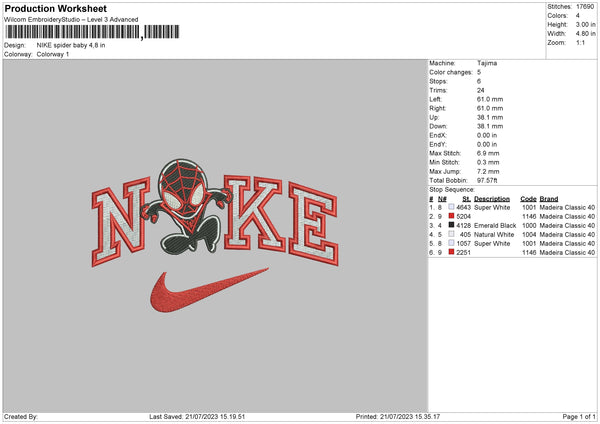This screenshot has width=600, height=424.
Task: Click the Natural White swatch in row 4
Action: click(452, 234)
